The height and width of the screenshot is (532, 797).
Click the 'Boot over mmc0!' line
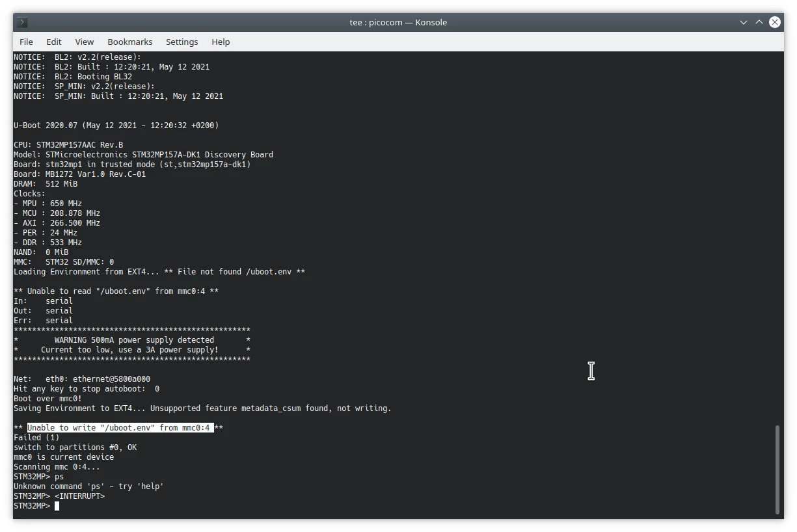(48, 399)
